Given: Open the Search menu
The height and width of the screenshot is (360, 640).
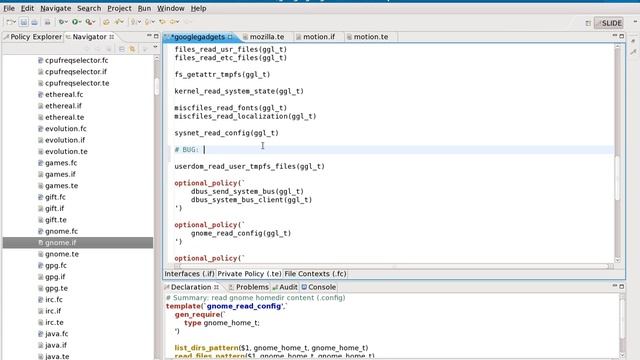Looking at the screenshot, I should pos(89,8).
